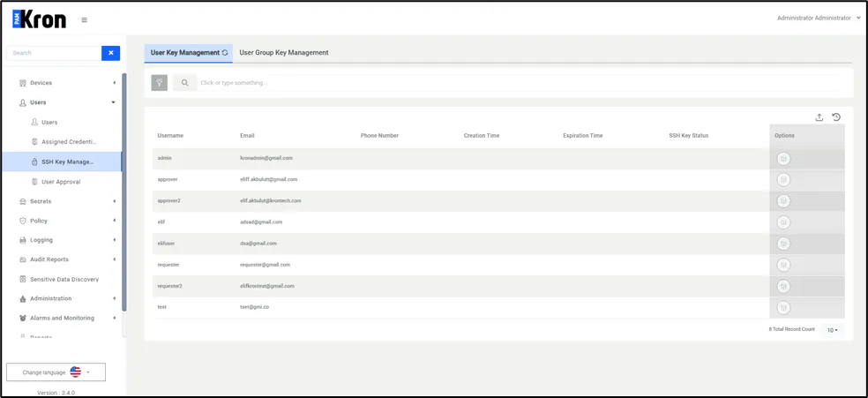Click the Users sub-item person icon
868x398 pixels.
click(34, 122)
